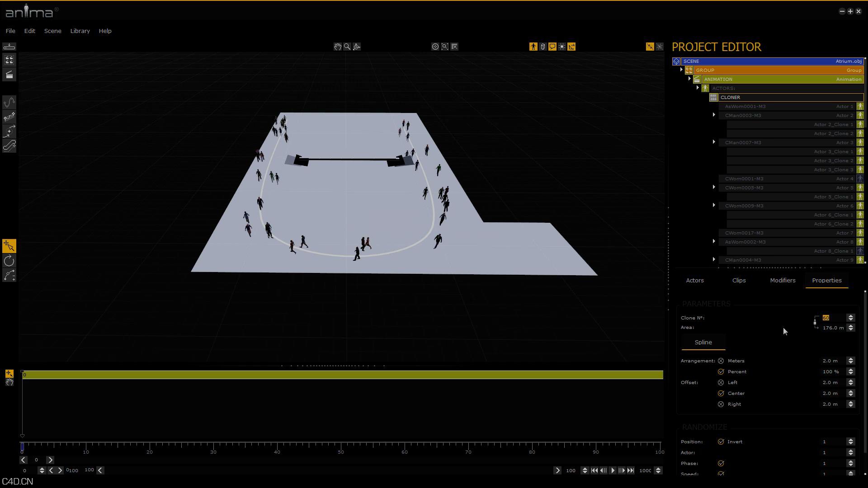868x488 pixels.
Task: Toggle the Percent arrangement checkbox
Action: [721, 371]
